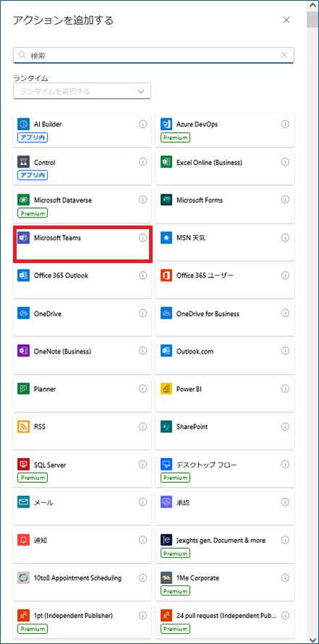319x644 pixels.
Task: Select the OneDrive connector icon
Action: [23, 314]
